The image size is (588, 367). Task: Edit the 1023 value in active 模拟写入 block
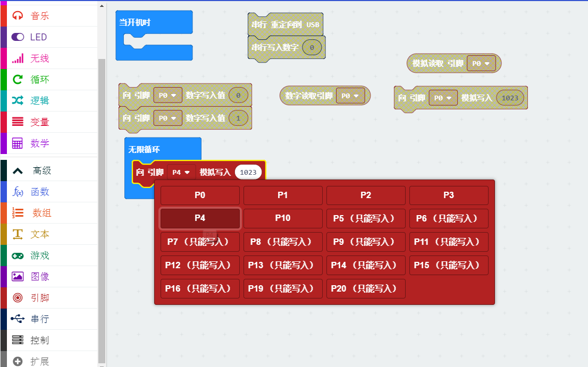pos(248,172)
